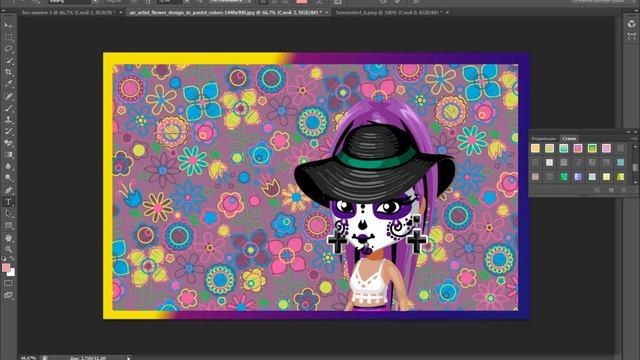Close the Screenshot_6.png document tab
Image resolution: width=640 pixels, height=360 pixels.
coord(447,13)
